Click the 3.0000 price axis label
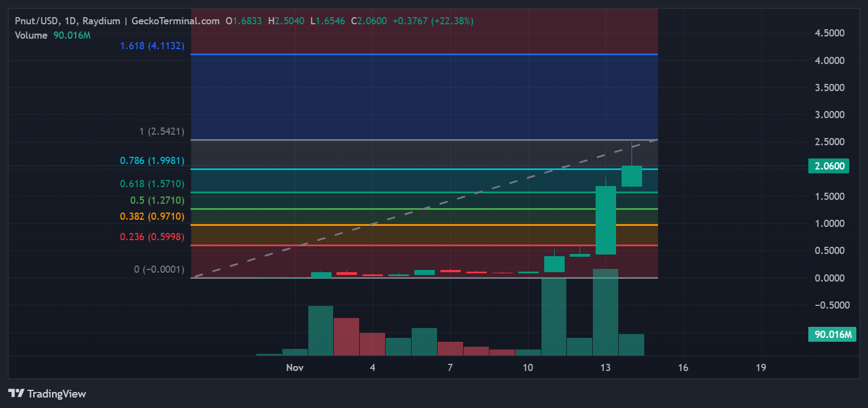Image resolution: width=868 pixels, height=408 pixels. click(x=830, y=115)
